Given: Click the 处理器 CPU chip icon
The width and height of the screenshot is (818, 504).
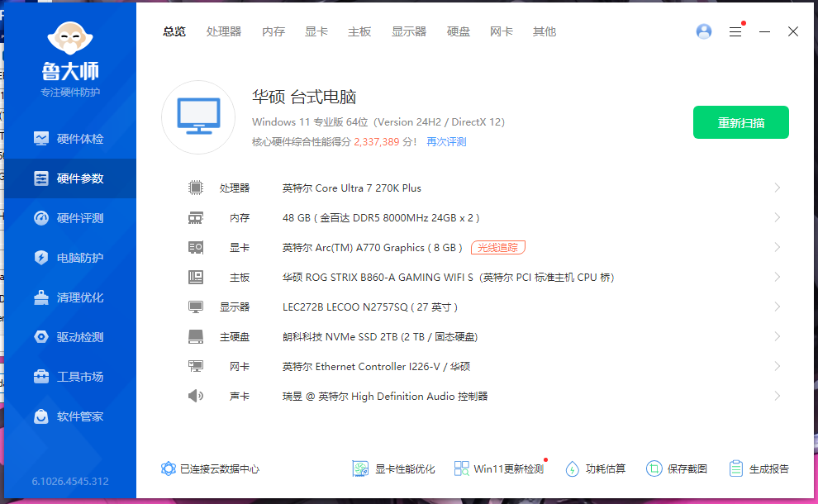Looking at the screenshot, I should (x=196, y=188).
